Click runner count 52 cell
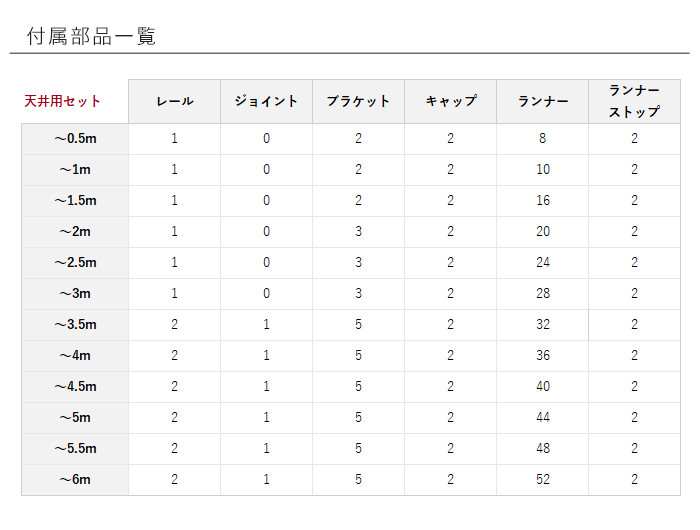 542,480
